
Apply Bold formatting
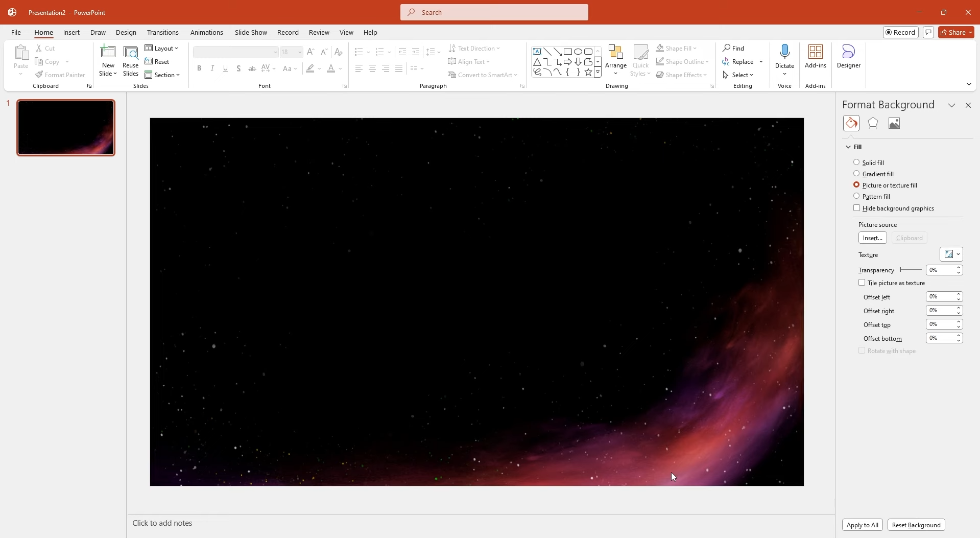(x=199, y=68)
